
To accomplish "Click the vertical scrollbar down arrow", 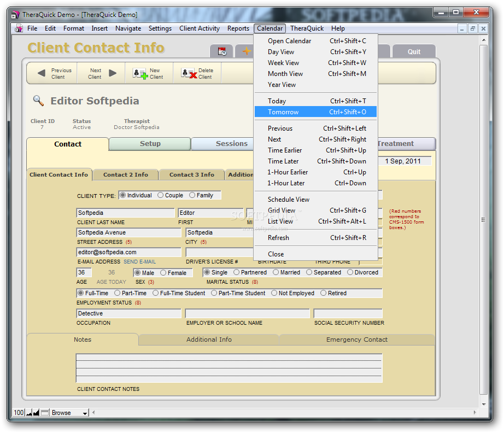I will [483, 405].
